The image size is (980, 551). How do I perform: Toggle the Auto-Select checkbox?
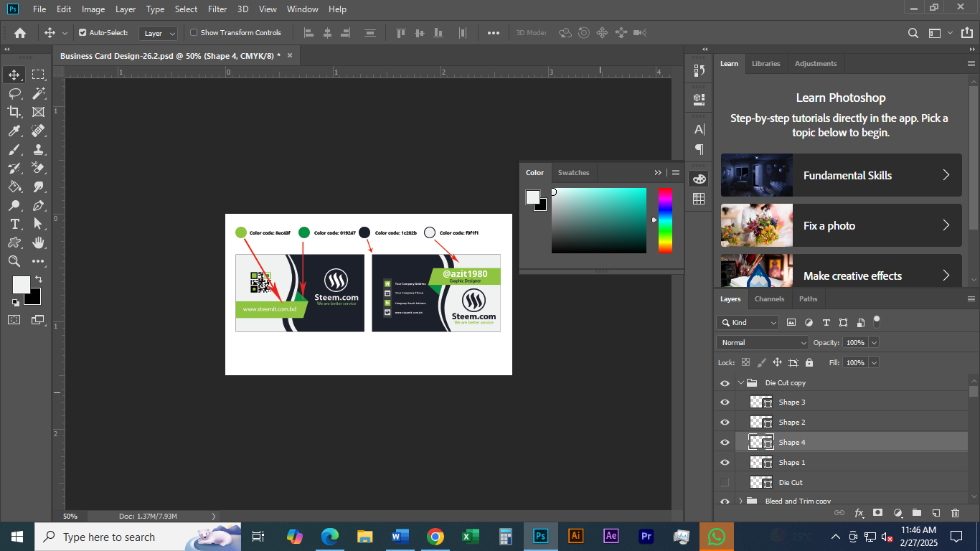click(83, 32)
